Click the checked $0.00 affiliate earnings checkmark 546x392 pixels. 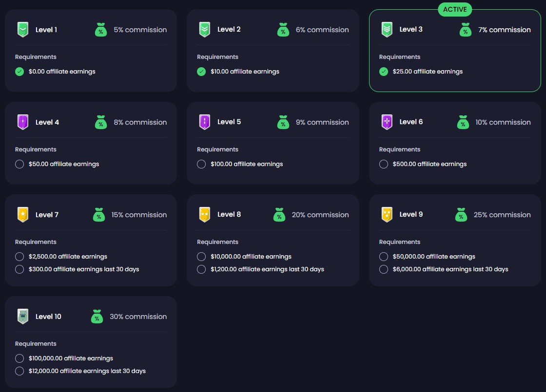(x=19, y=72)
